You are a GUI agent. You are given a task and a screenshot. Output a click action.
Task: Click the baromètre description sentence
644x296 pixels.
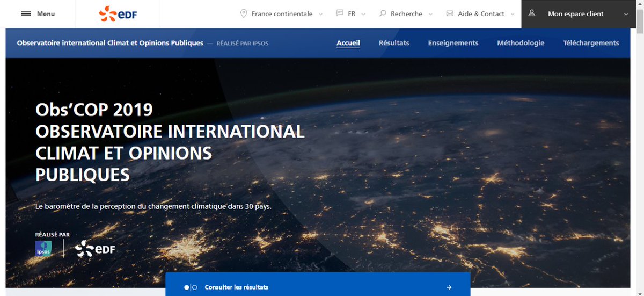click(x=153, y=206)
